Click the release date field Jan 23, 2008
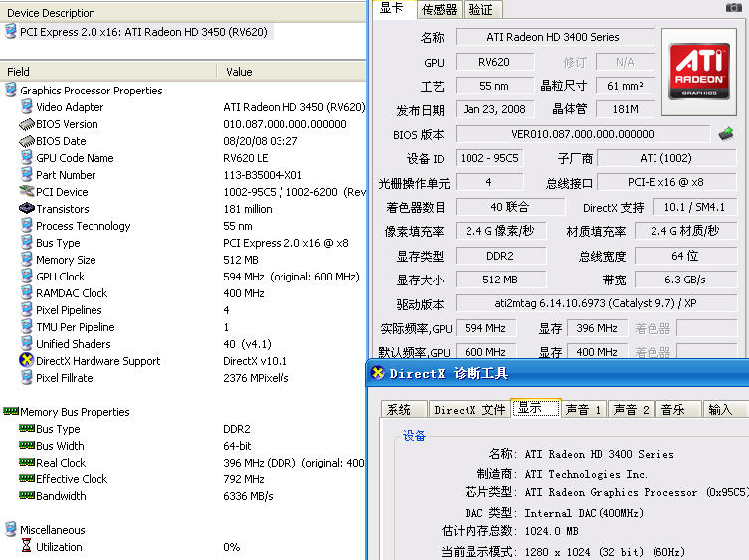Viewport: 749px width, 560px height. click(x=494, y=109)
